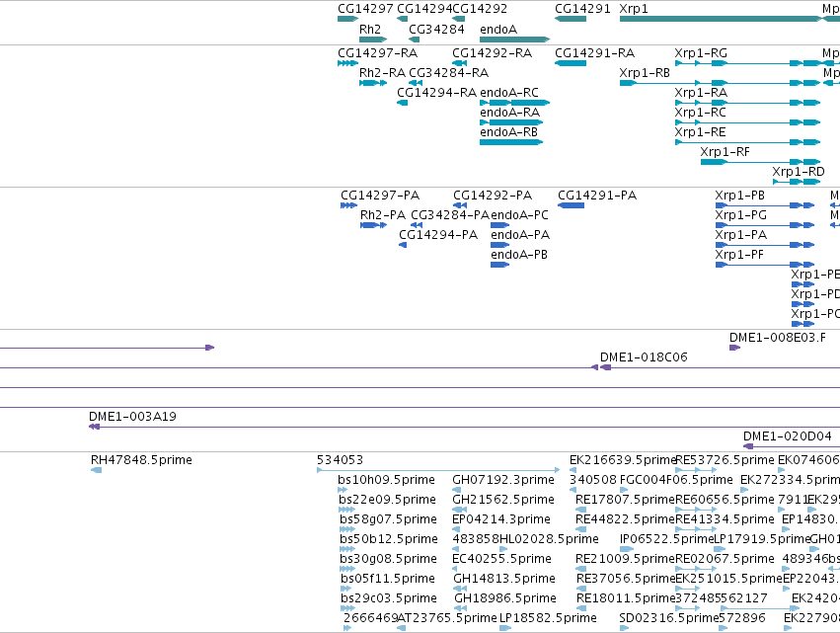This screenshot has height=633, width=840.
Task: Select EST bs50b12.5prime
Action: point(347,549)
